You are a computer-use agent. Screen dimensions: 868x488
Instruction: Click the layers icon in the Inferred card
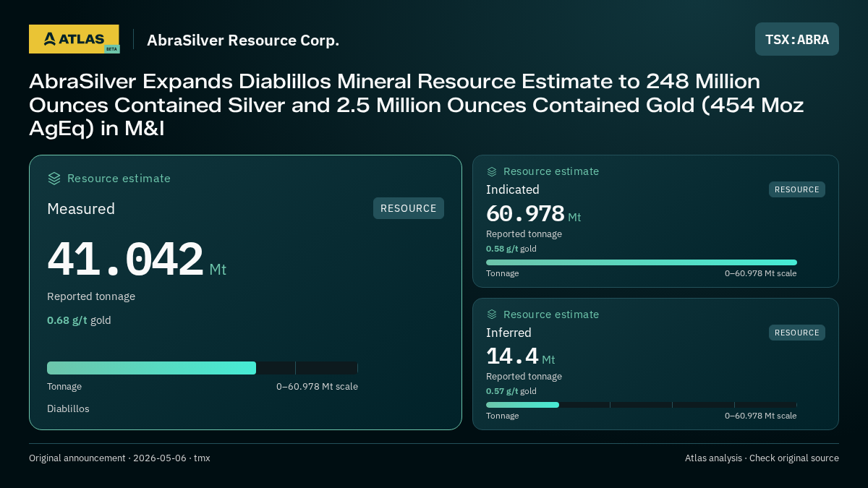(x=492, y=314)
